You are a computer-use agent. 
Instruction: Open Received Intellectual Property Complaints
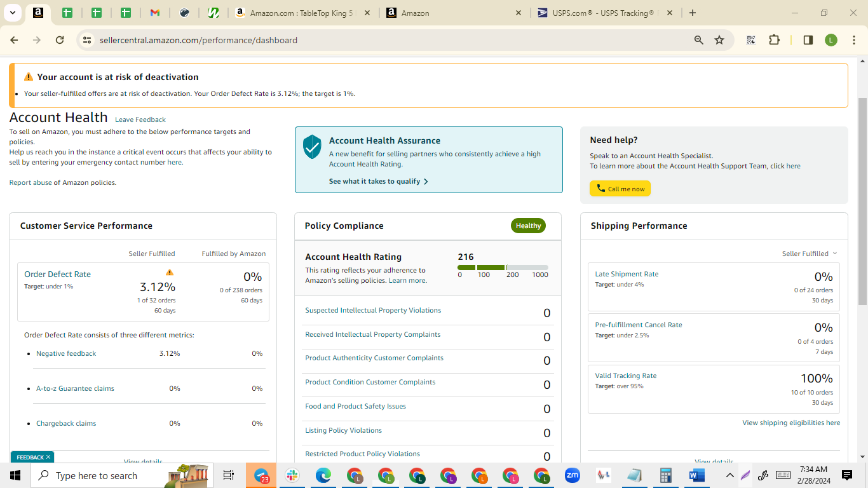click(372, 335)
